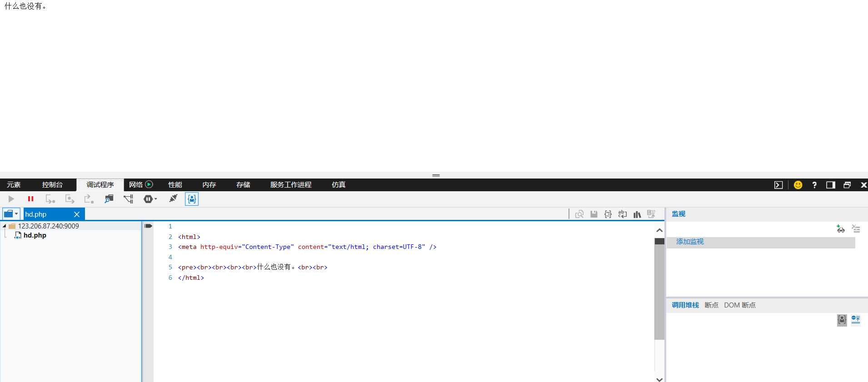Switch to the DOM 断点 tab
Screen dimensions: 868x382
740,305
